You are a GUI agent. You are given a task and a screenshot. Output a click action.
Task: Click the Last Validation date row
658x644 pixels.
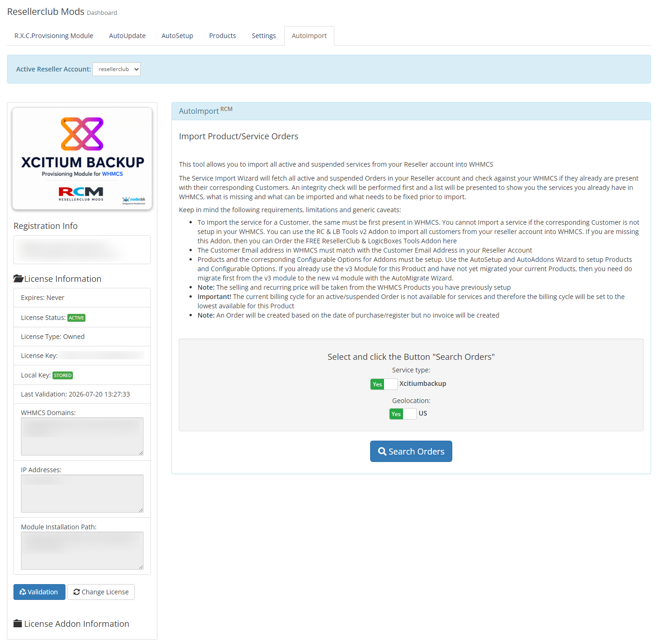point(82,394)
